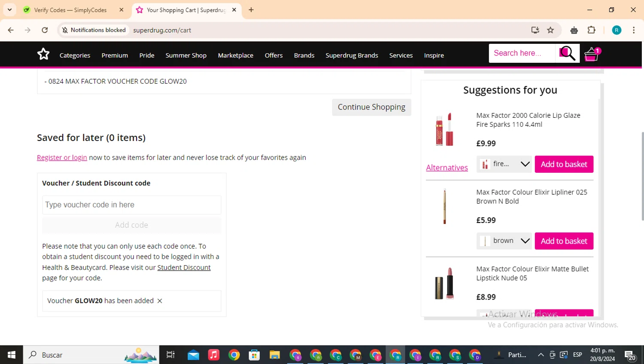Open Colour Elixir Matte Bullet Lipstick title
644x364 pixels.
(x=532, y=273)
